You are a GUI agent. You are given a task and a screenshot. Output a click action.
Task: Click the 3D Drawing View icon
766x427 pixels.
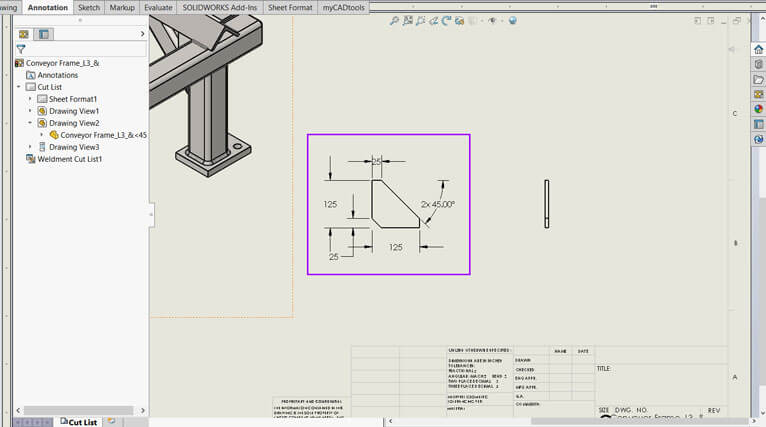[x=459, y=21]
